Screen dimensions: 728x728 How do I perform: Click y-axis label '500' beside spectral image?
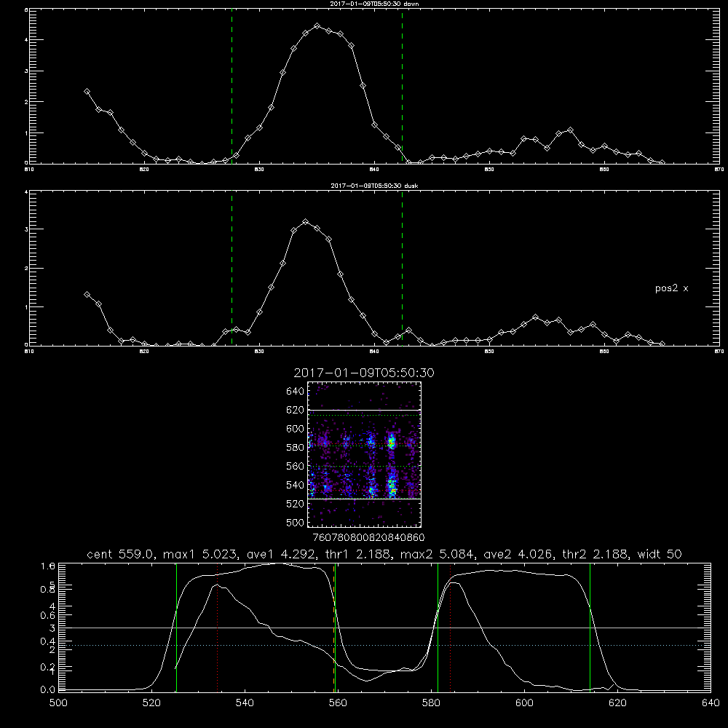click(295, 522)
